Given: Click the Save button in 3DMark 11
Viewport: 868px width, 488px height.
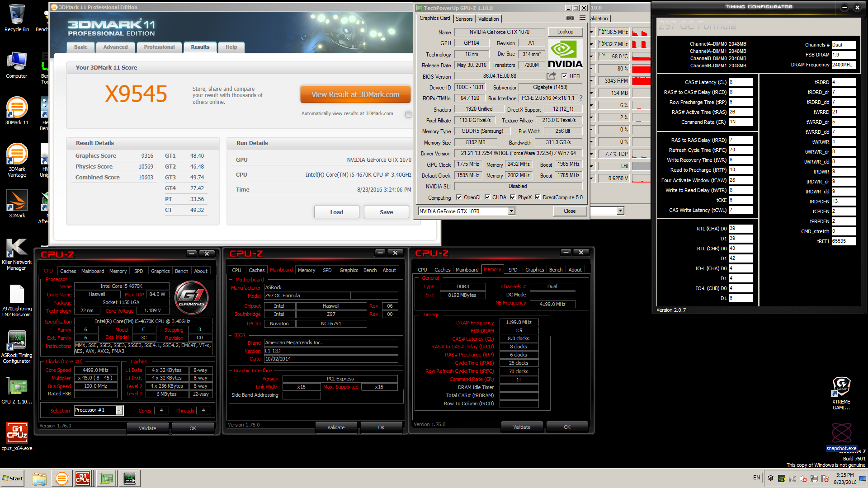Looking at the screenshot, I should [387, 212].
